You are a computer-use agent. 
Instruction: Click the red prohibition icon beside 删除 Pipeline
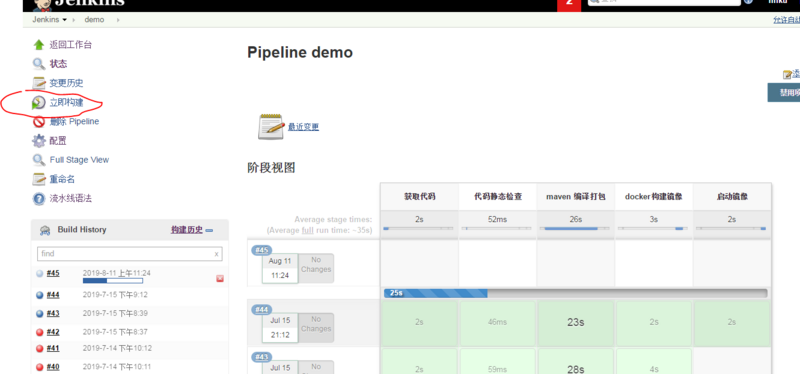(39, 121)
